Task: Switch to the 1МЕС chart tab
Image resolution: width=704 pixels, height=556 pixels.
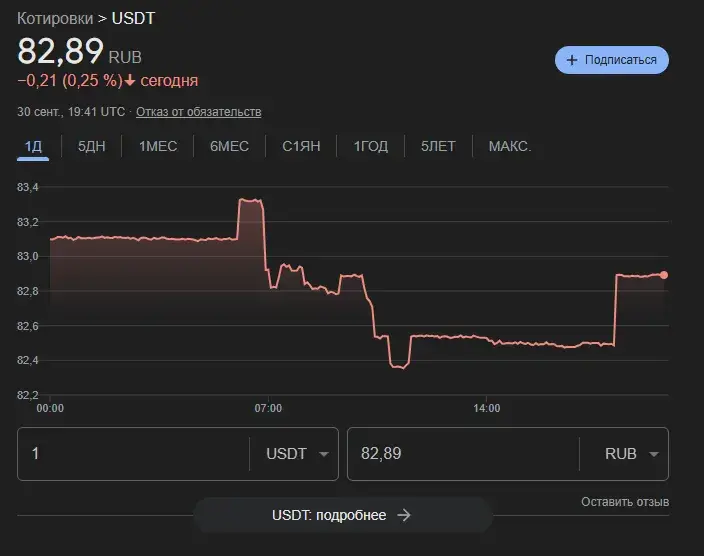Action: click(158, 146)
